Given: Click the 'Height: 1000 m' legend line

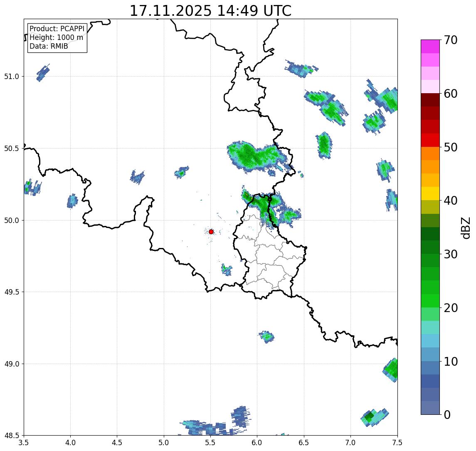Looking at the screenshot, I should [x=56, y=37].
